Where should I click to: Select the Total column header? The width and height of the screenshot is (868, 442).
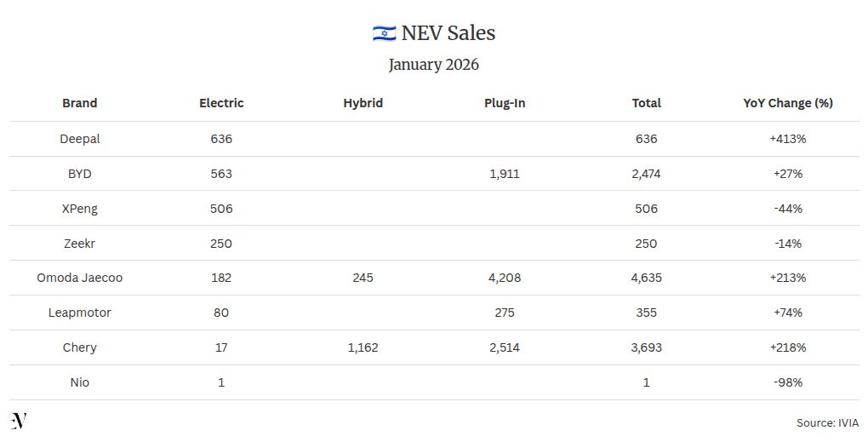click(x=647, y=103)
